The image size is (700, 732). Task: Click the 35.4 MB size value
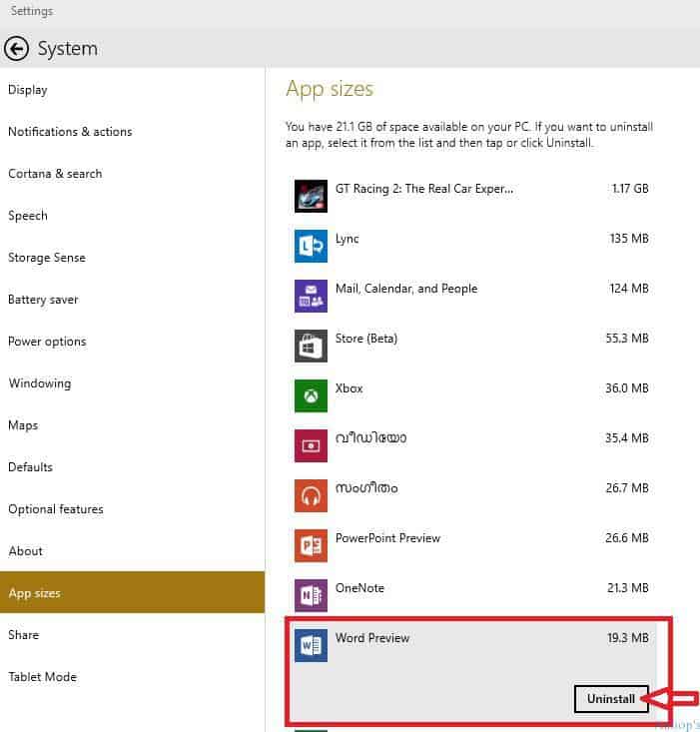(x=627, y=438)
